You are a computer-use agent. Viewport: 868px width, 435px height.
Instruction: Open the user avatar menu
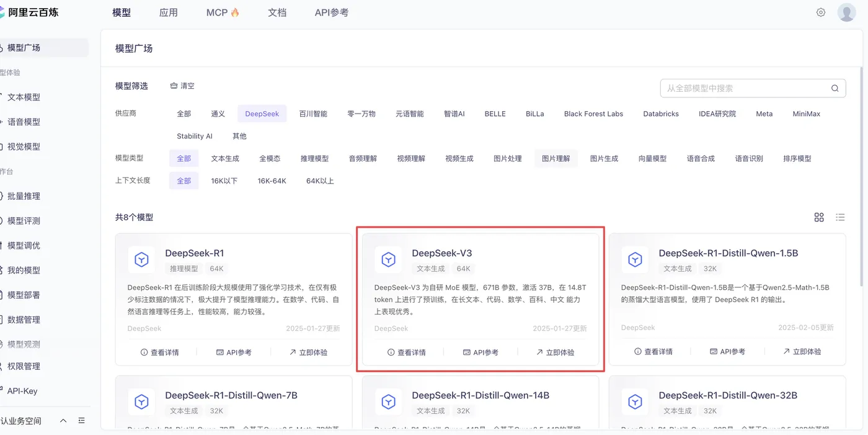846,12
